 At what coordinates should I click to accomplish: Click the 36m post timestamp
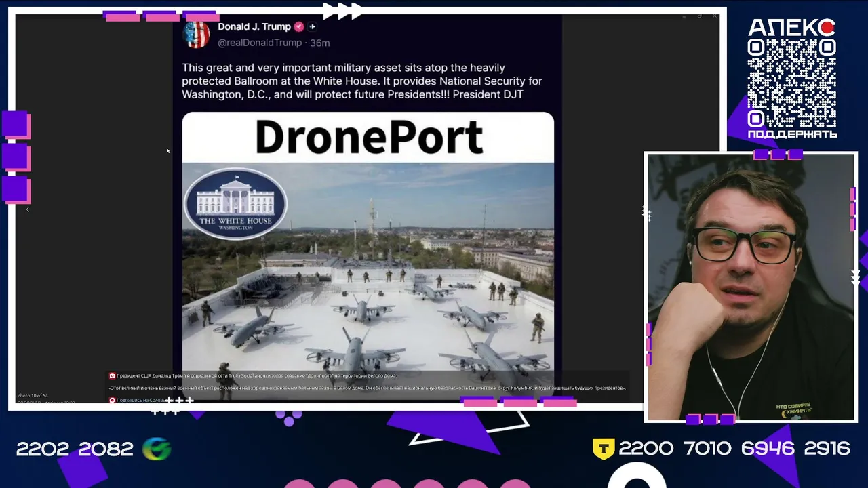[x=320, y=43]
